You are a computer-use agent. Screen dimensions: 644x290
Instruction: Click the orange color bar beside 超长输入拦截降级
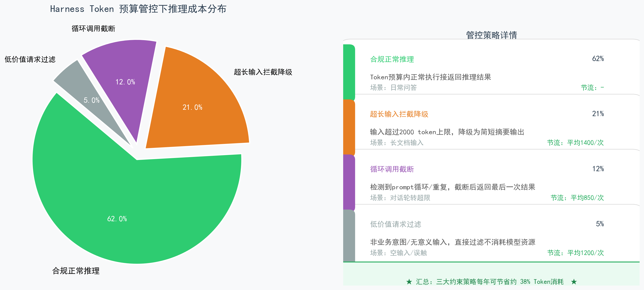click(349, 127)
